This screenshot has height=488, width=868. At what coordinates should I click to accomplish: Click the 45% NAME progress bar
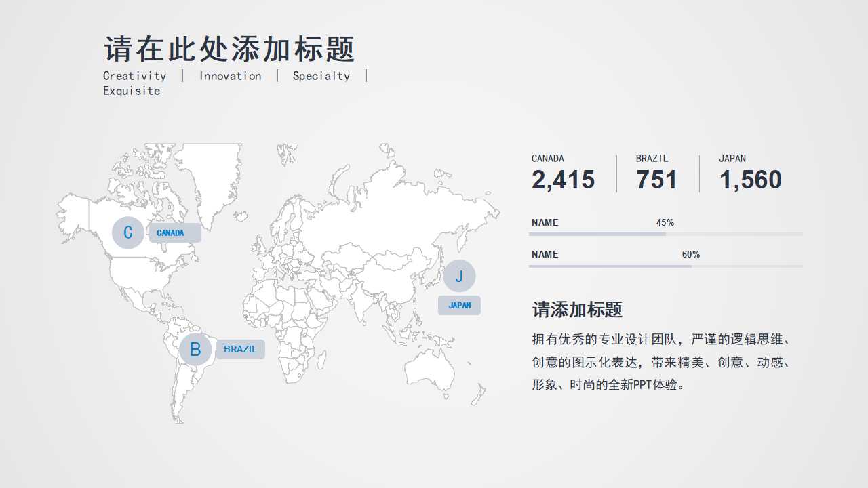coord(665,234)
